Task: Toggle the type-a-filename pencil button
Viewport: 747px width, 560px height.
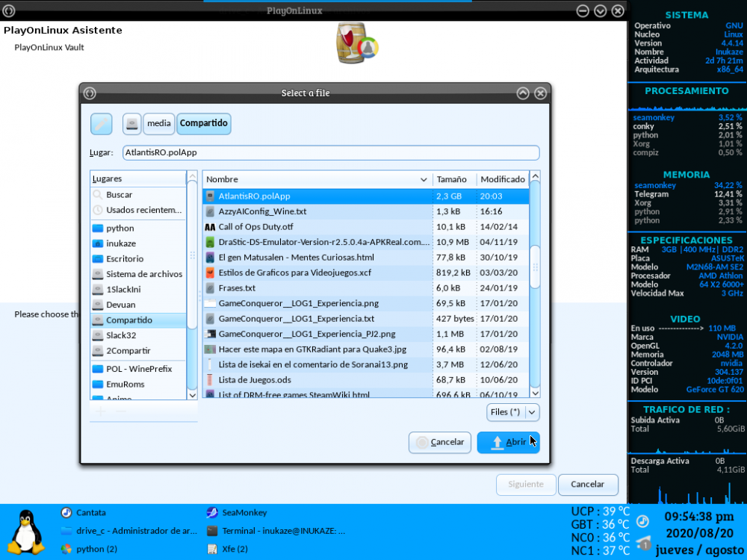Action: pyautogui.click(x=101, y=124)
